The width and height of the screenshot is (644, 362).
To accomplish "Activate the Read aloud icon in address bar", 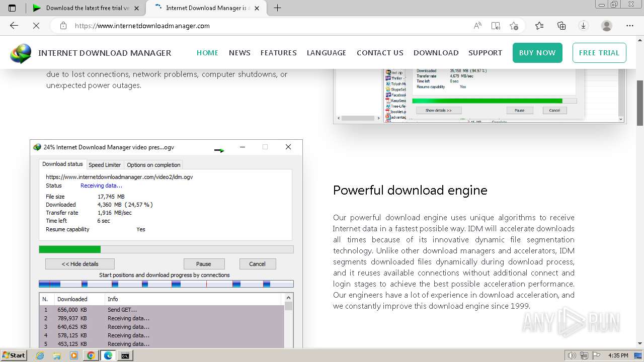I will pos(477,26).
